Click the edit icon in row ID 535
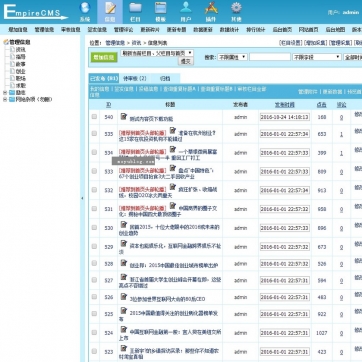 click(172, 130)
